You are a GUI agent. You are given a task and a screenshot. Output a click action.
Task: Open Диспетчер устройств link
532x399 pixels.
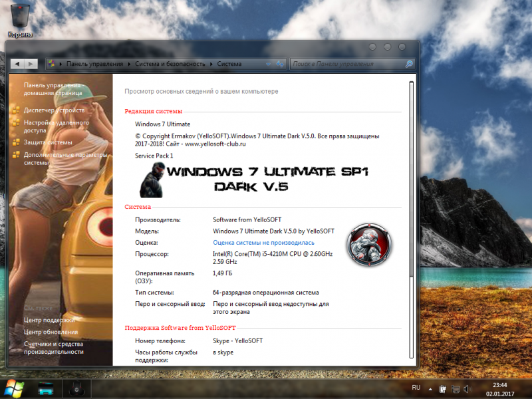(x=54, y=110)
